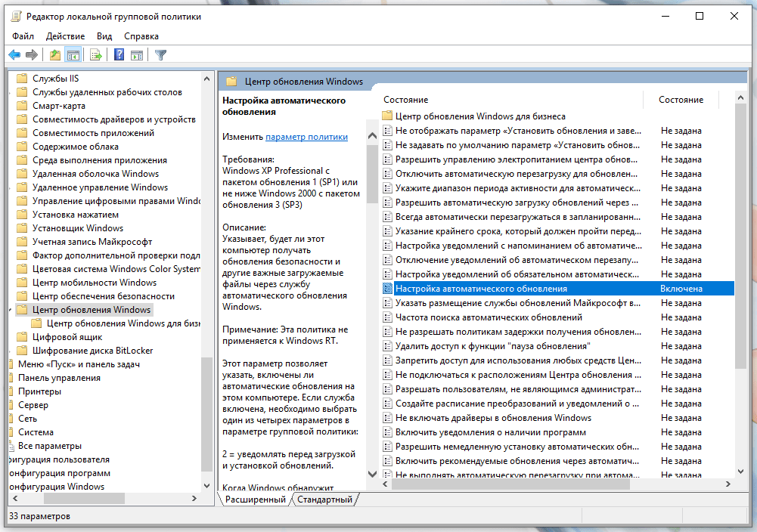This screenshot has height=532, width=757.
Task: Click the up arrow of the description pane scrollbar
Action: click(372, 136)
